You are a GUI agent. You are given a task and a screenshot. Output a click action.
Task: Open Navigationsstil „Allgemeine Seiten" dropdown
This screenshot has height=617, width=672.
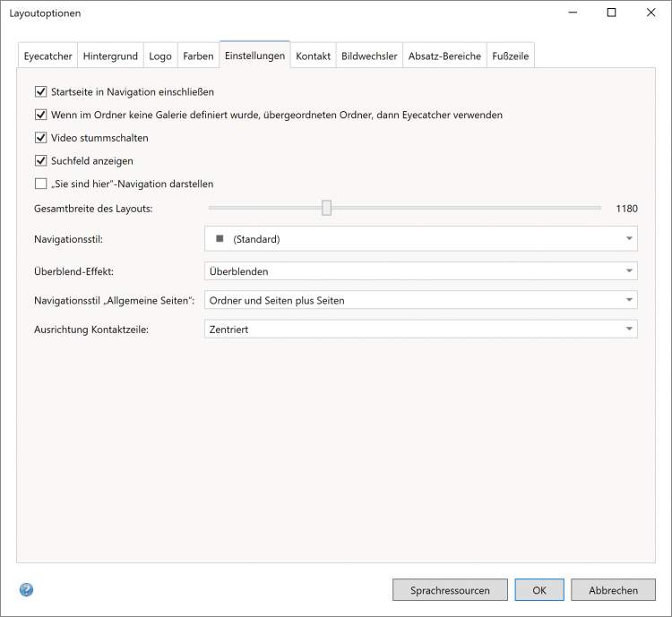point(421,300)
